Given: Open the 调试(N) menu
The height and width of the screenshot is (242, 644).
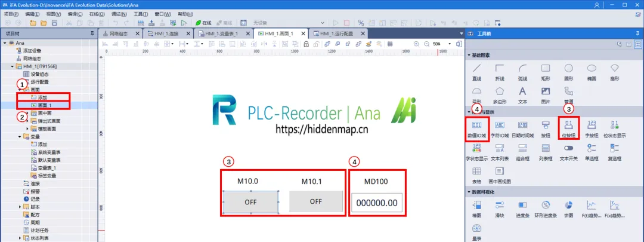Looking at the screenshot, I should tap(119, 14).
